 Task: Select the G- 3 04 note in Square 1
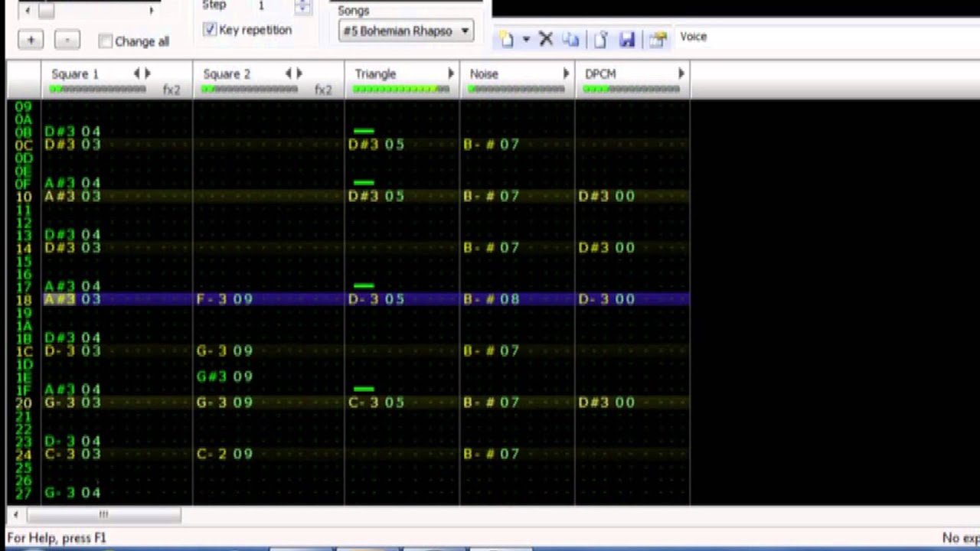click(73, 493)
